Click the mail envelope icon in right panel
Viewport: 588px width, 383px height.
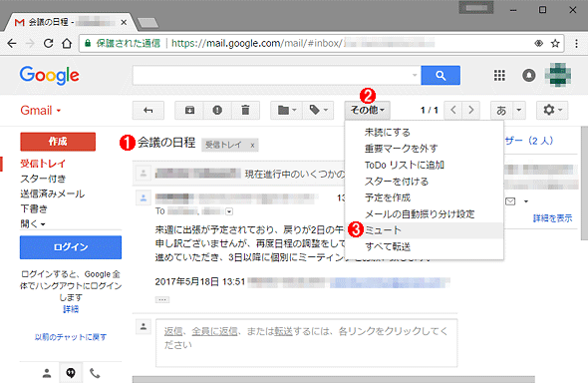(510, 201)
